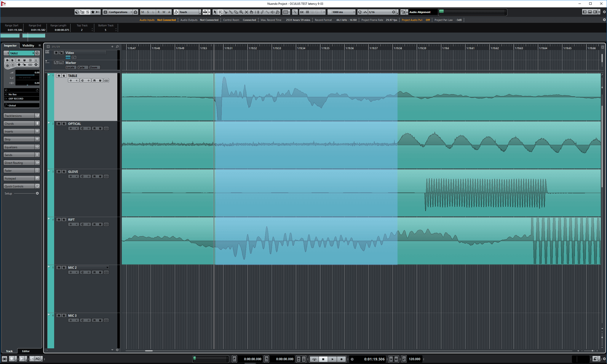
Task: Toggle the Cycle loop transport button
Action: (314, 359)
